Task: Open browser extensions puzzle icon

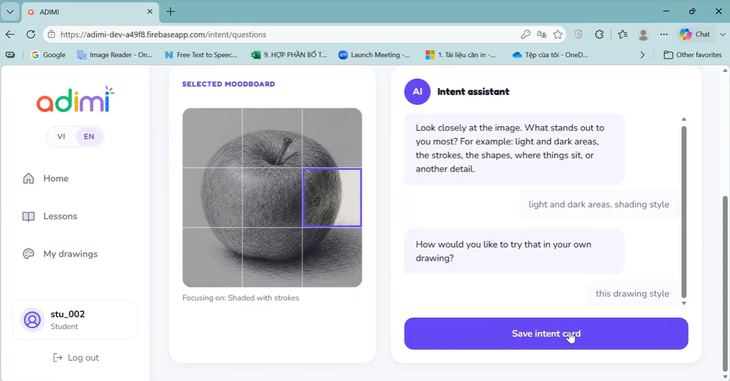Action: click(599, 34)
